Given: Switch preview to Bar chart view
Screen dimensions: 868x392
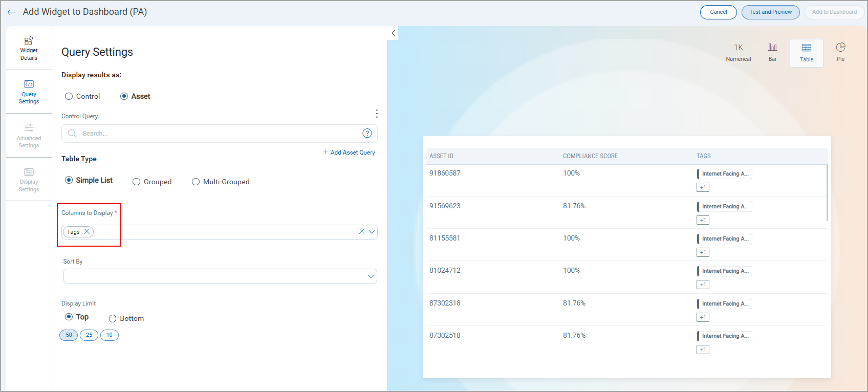Looking at the screenshot, I should click(772, 52).
